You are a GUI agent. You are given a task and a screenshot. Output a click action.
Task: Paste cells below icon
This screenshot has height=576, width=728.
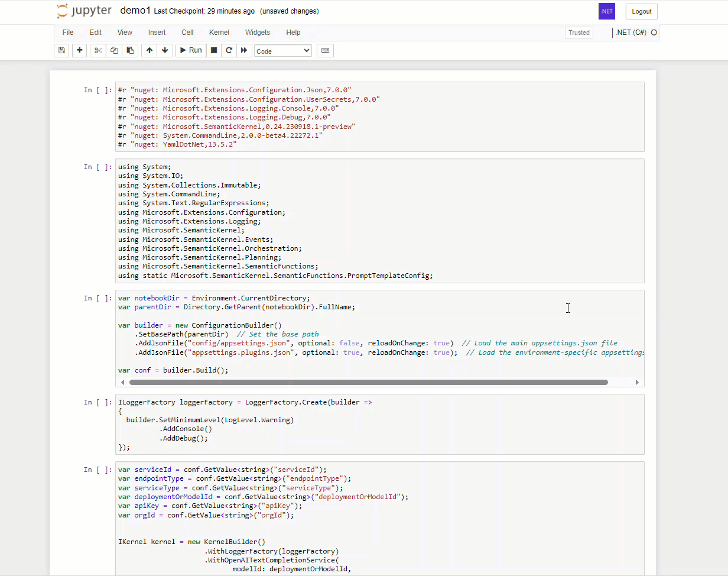point(130,50)
